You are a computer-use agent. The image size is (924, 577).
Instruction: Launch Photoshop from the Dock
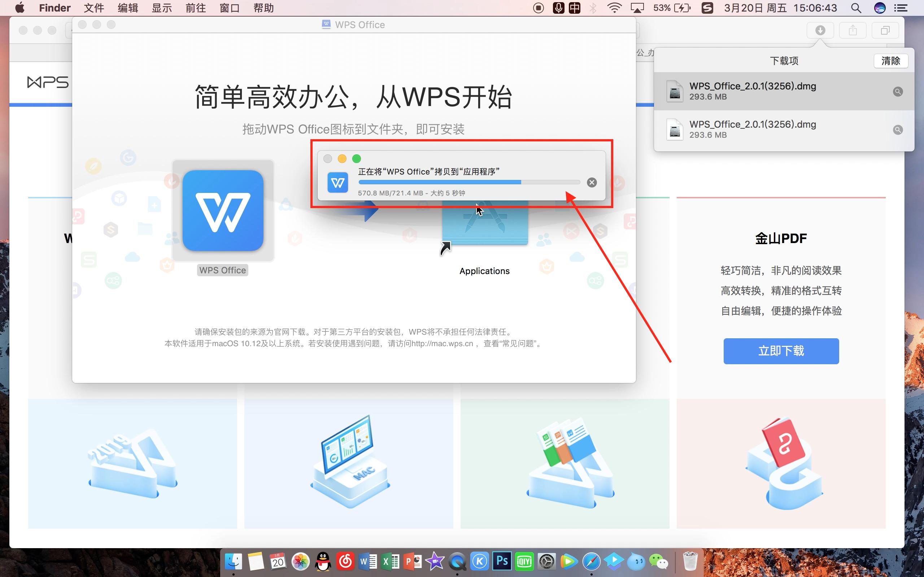pyautogui.click(x=502, y=561)
